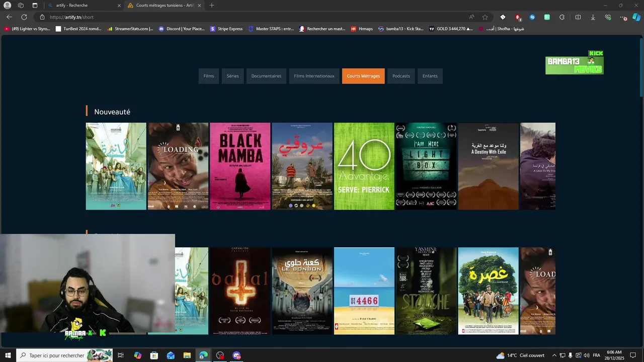Open YouTube 'Lighter vs Styro' bookmark
Viewport: 644px width, 362px height.
coord(27,29)
